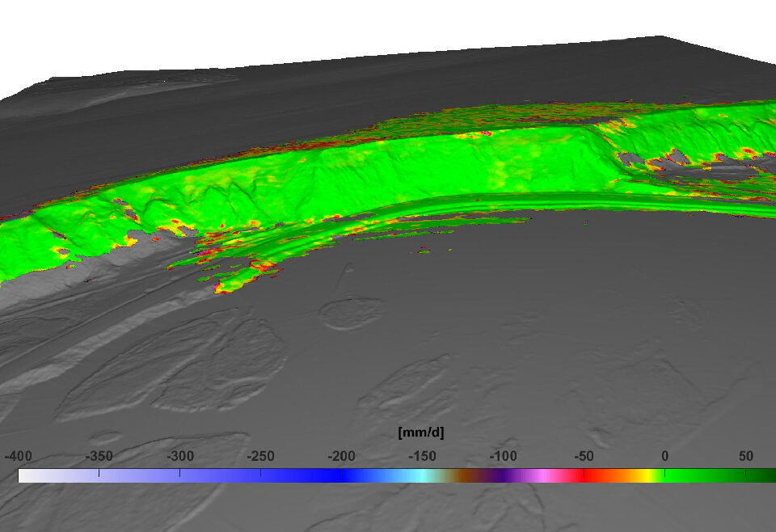Click the 0 value on the color bar
The image size is (776, 532).
point(664,456)
